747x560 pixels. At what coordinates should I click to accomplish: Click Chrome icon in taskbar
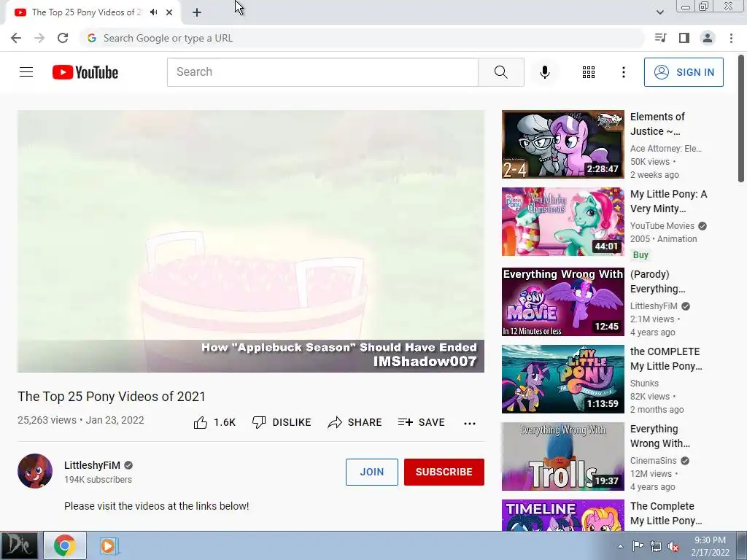[x=65, y=545]
